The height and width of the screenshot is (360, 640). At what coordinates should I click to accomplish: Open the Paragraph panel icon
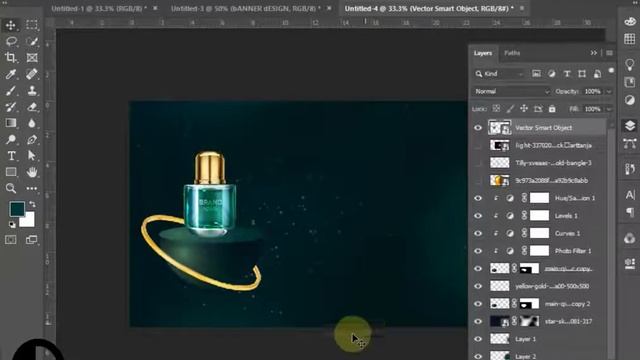630,212
